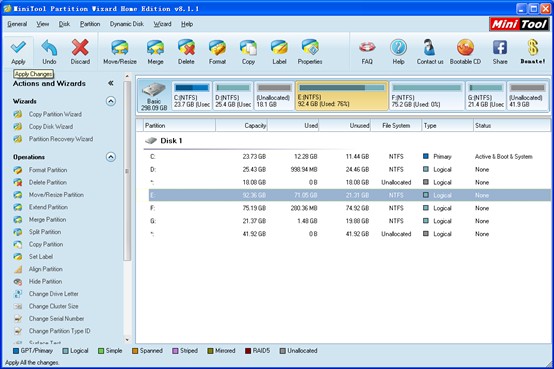Click the Change Drive Letter icon in Operations
The height and width of the screenshot is (369, 554).
[x=18, y=294]
